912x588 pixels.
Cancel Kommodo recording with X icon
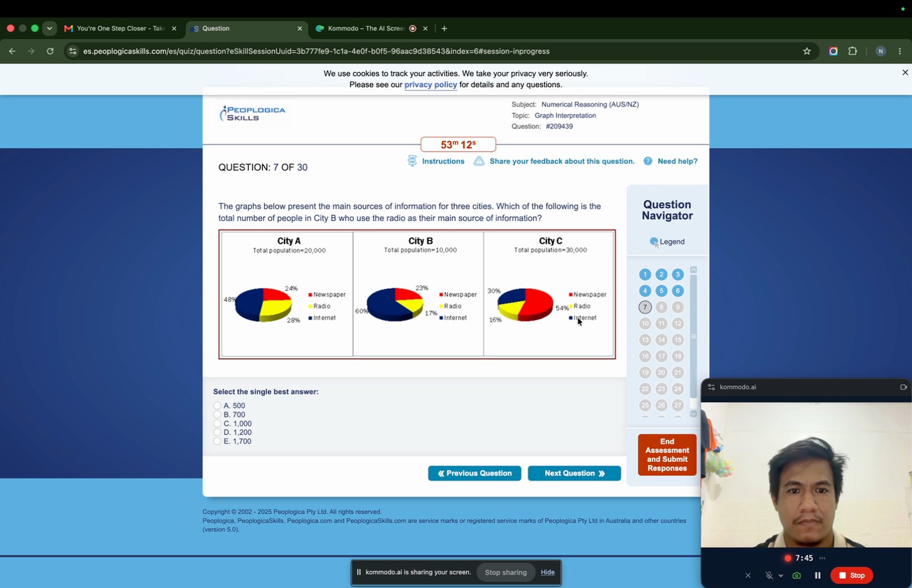[x=748, y=575]
